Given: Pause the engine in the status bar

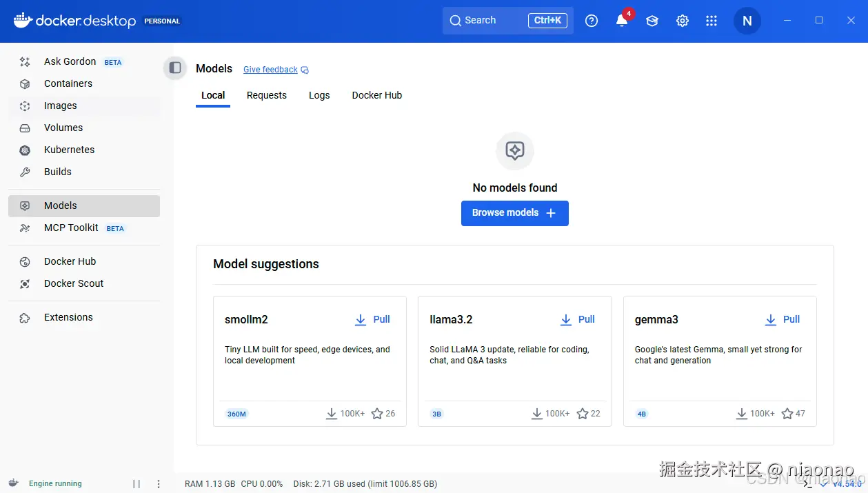Looking at the screenshot, I should (x=137, y=484).
